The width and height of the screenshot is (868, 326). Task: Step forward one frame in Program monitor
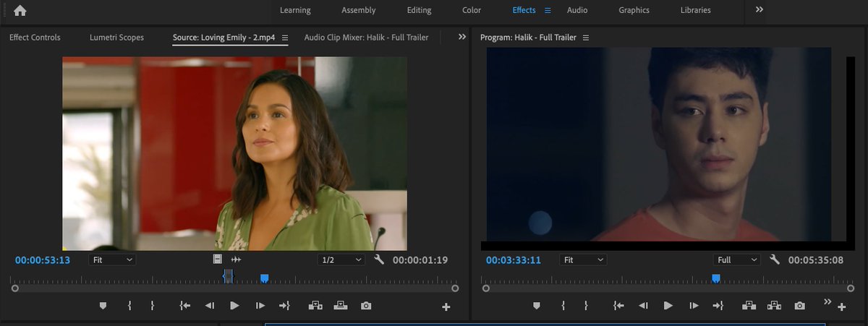click(x=693, y=306)
